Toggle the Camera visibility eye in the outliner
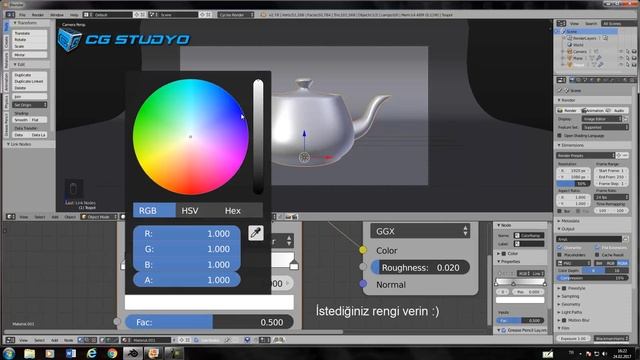Screen dimensions: 640x360 (x=621, y=51)
